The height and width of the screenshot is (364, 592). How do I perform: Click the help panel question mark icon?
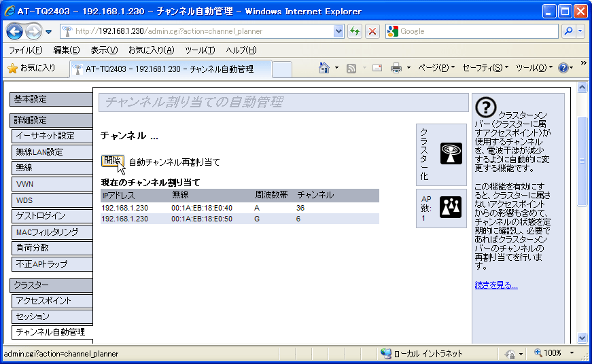tap(485, 107)
